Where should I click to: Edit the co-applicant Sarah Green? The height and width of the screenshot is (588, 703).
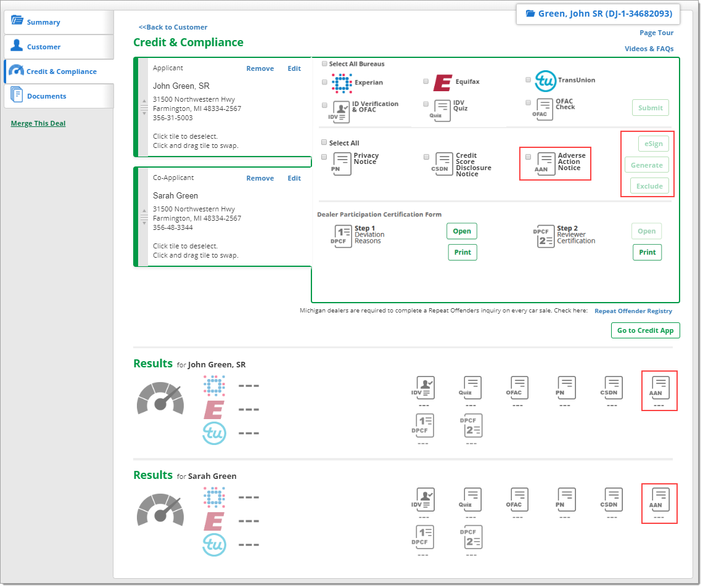294,178
